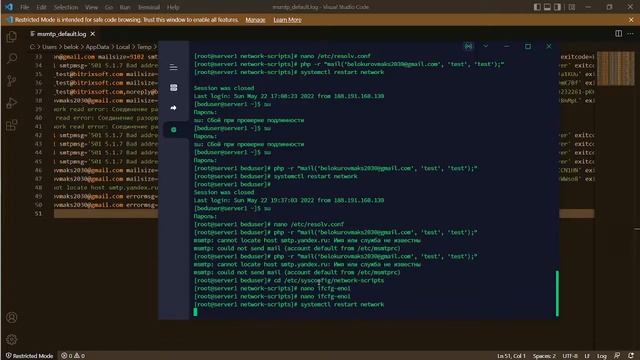This screenshot has width=640, height=360.
Task: Open the Terminal menu
Action: pyautogui.click(x=149, y=7)
